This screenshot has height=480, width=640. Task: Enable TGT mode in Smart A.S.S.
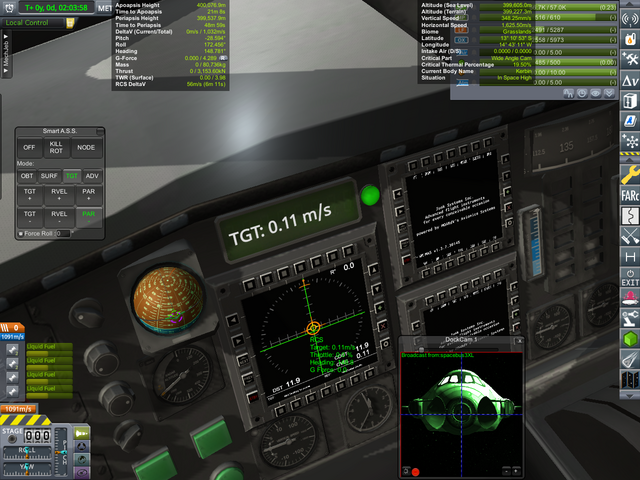click(71, 176)
